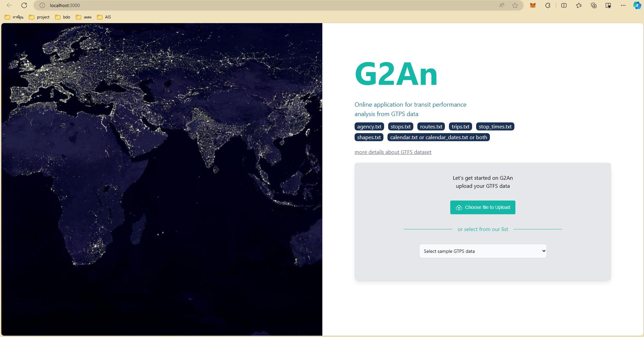Image resolution: width=644 pixels, height=337 pixels.
Task: Click the G2An title heading
Action: tap(396, 74)
